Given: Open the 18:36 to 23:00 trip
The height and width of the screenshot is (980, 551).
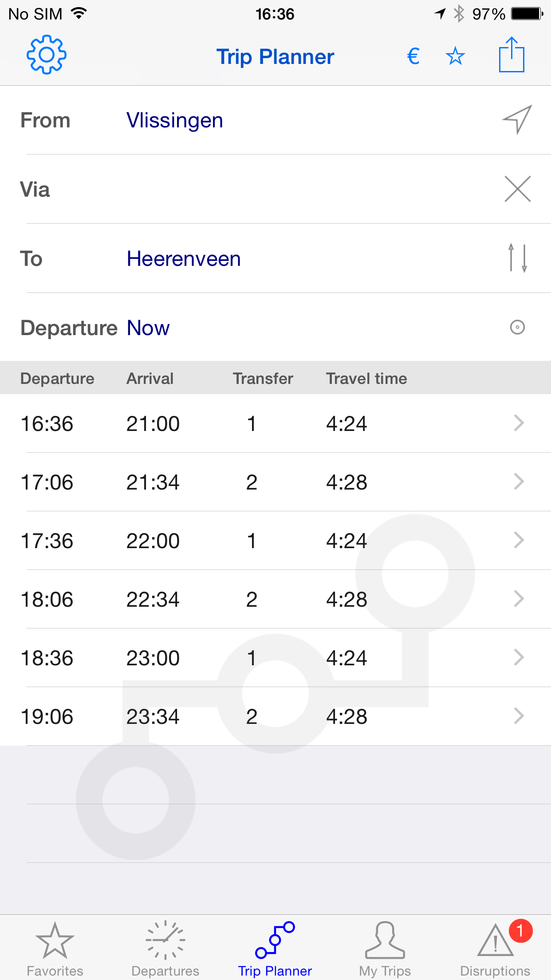Looking at the screenshot, I should (x=275, y=658).
